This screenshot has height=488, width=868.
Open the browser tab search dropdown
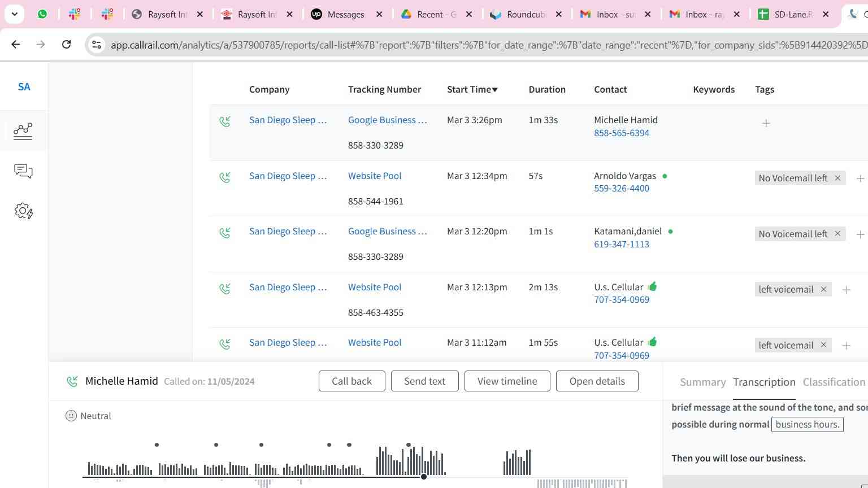[x=14, y=14]
